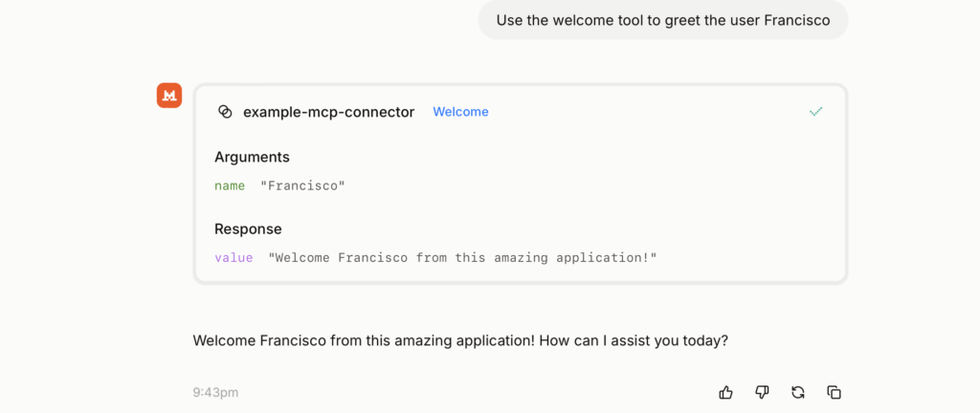Click the 9:43pm timestamp
The image size is (980, 413).
coord(215,392)
